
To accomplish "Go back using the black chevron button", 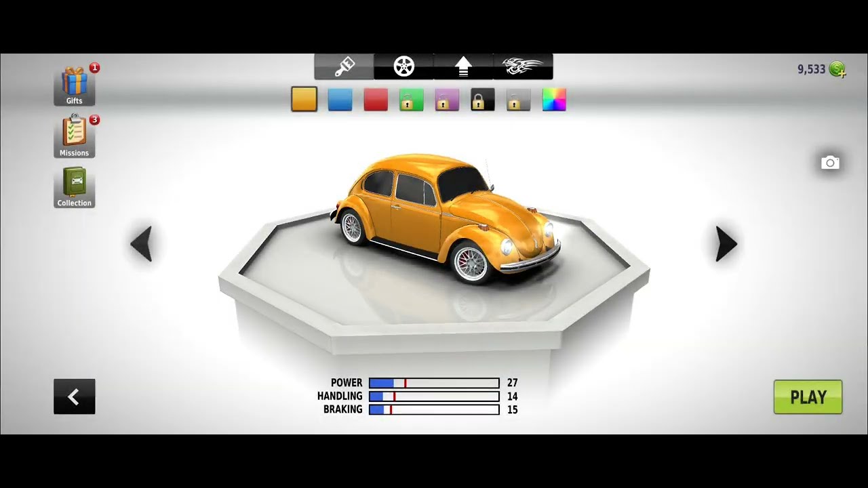I will click(x=75, y=396).
